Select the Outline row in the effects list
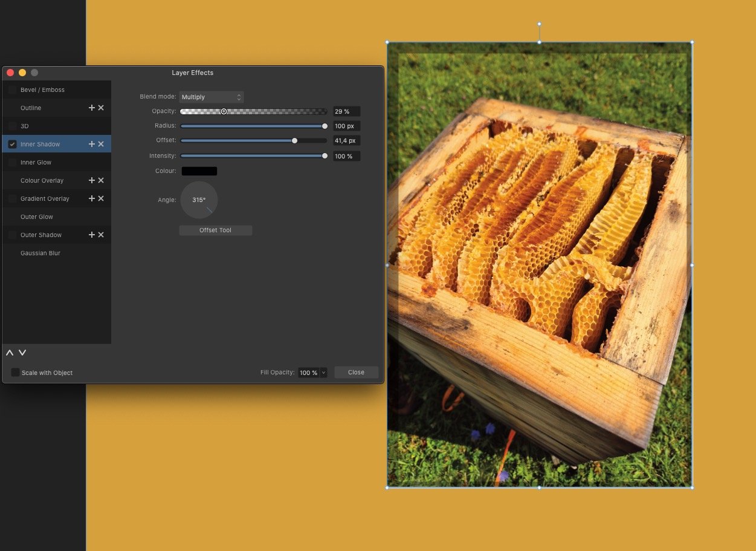The width and height of the screenshot is (756, 551). (57, 108)
